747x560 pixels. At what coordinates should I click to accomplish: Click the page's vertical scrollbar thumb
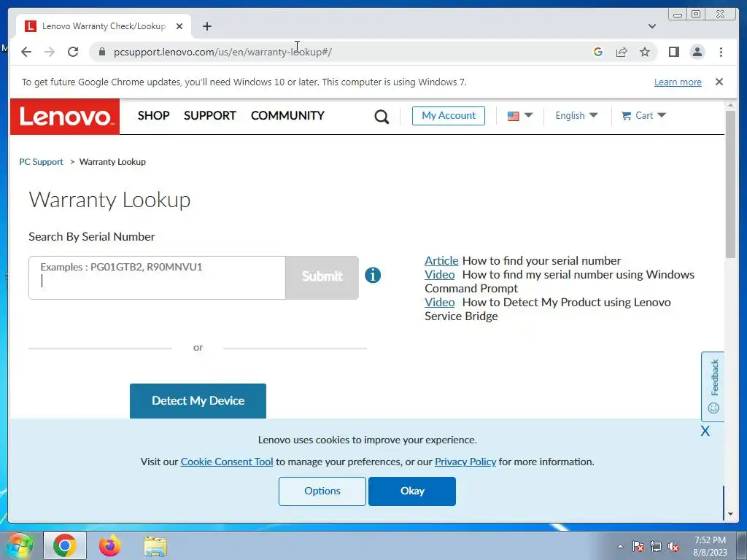tap(730, 184)
